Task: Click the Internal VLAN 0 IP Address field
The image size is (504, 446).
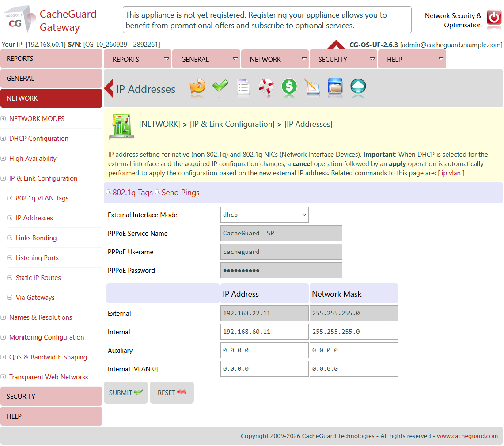Action: pyautogui.click(x=264, y=369)
